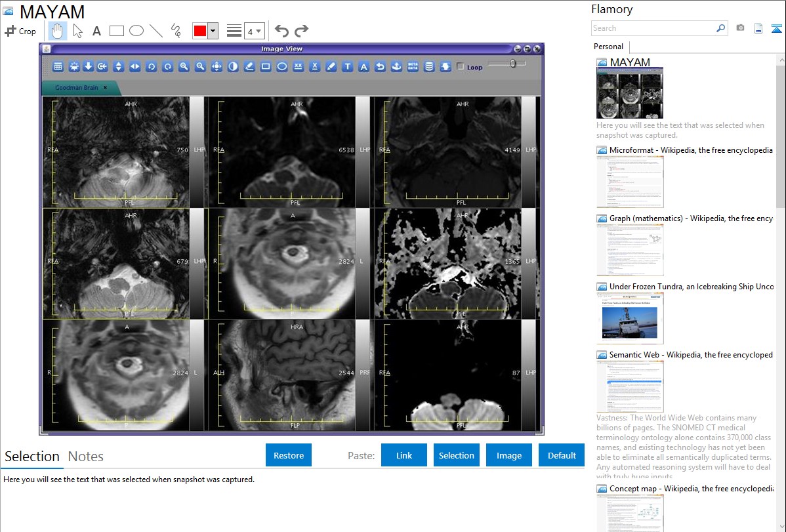
Task: Click the Crop tool
Action: 20,31
